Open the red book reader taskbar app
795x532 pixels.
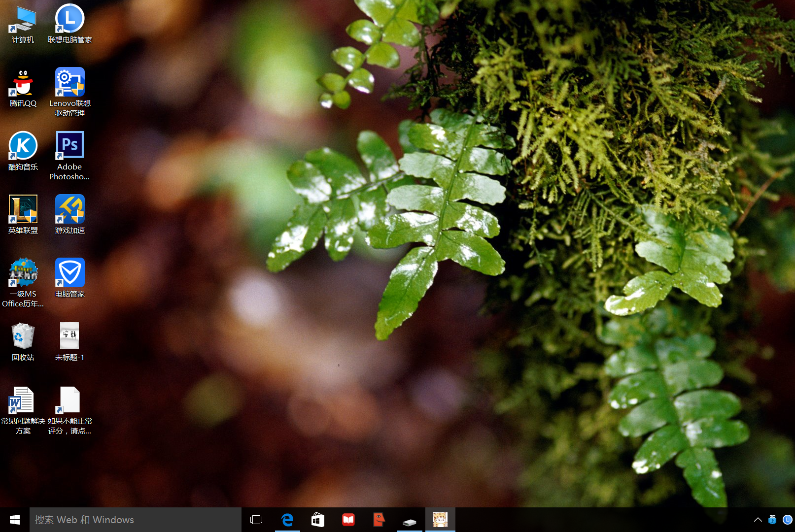[x=348, y=520]
